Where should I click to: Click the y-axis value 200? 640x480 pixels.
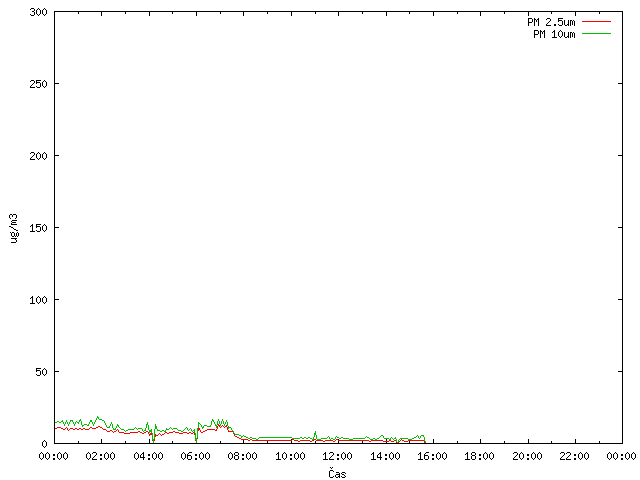pos(38,156)
